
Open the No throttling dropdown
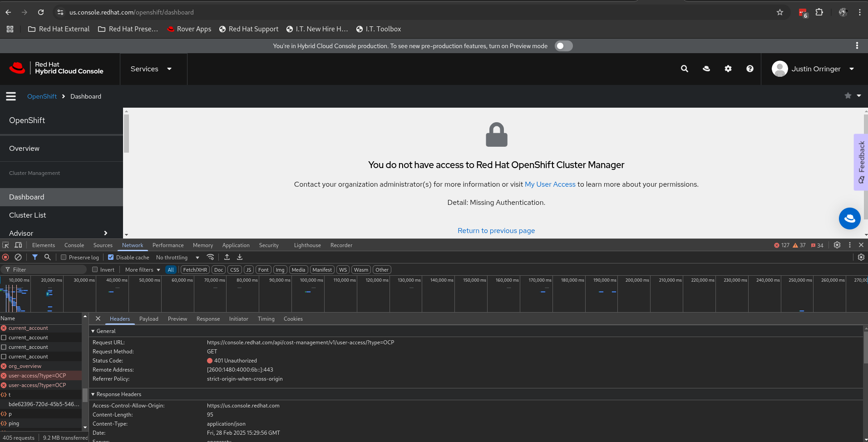178,258
